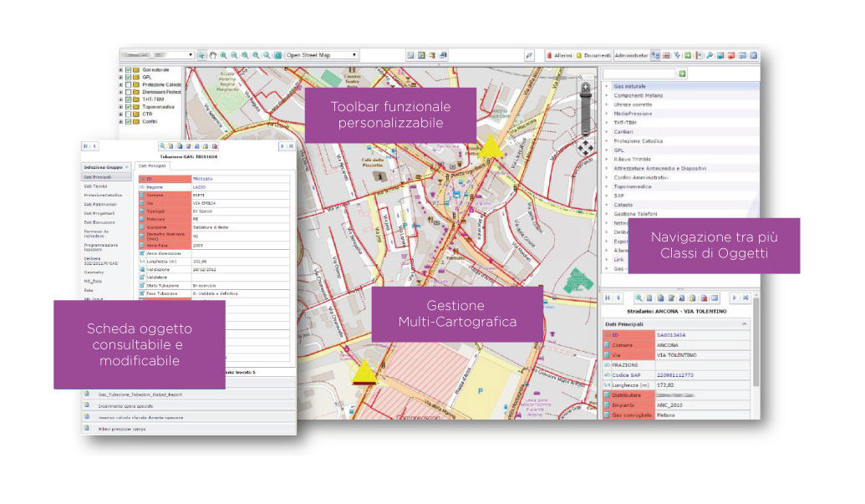Open the Allarmi button
This screenshot has height=504, width=865.
559,55
